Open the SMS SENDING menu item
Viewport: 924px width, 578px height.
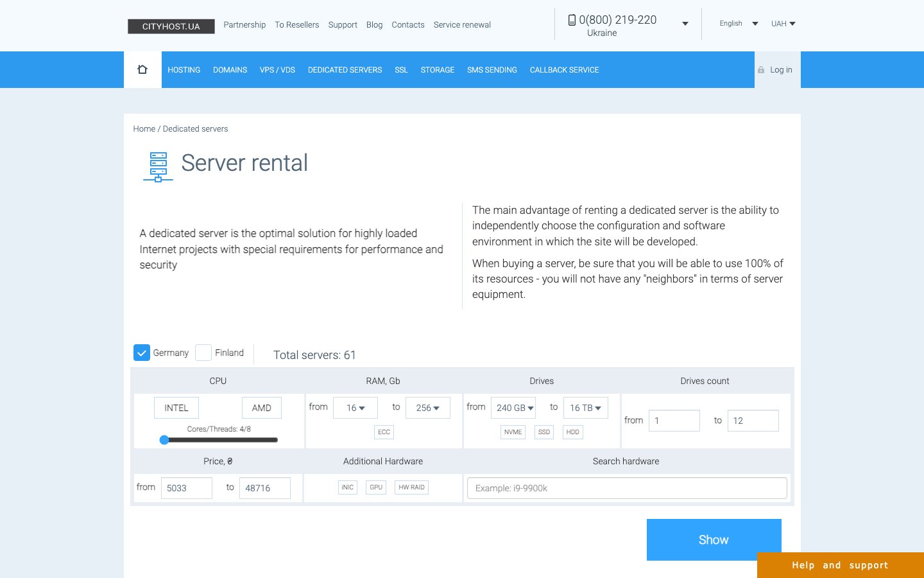(x=492, y=70)
